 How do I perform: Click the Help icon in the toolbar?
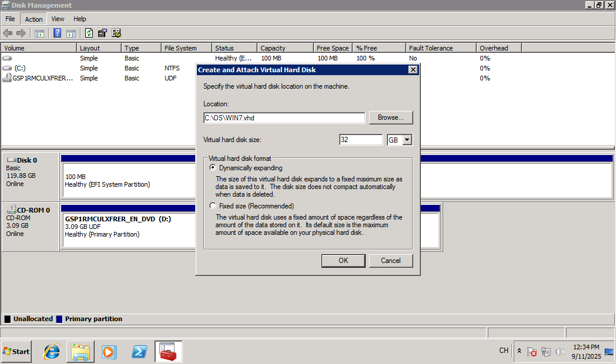coord(58,33)
